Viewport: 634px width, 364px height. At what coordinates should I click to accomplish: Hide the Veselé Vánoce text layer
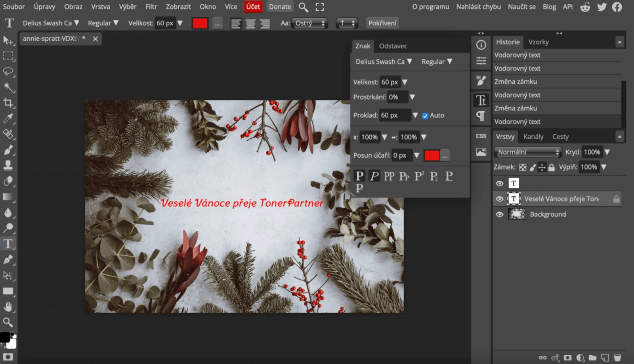(x=500, y=199)
